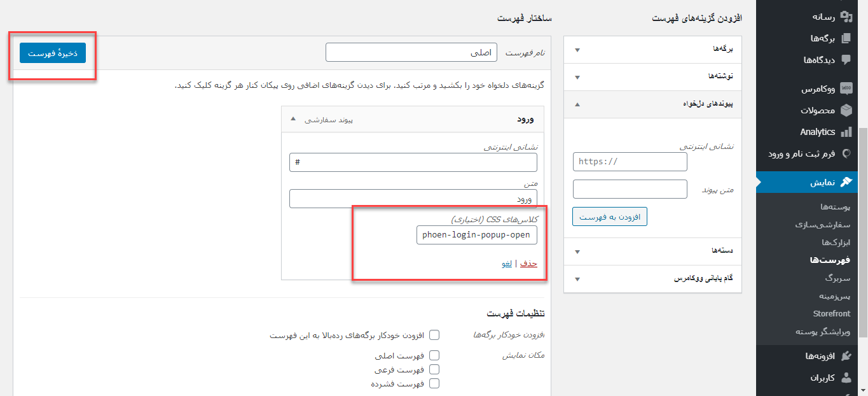Image resolution: width=868 pixels, height=396 pixels.
Task: Click ذخیرهٔ فهرست save button
Action: [53, 53]
